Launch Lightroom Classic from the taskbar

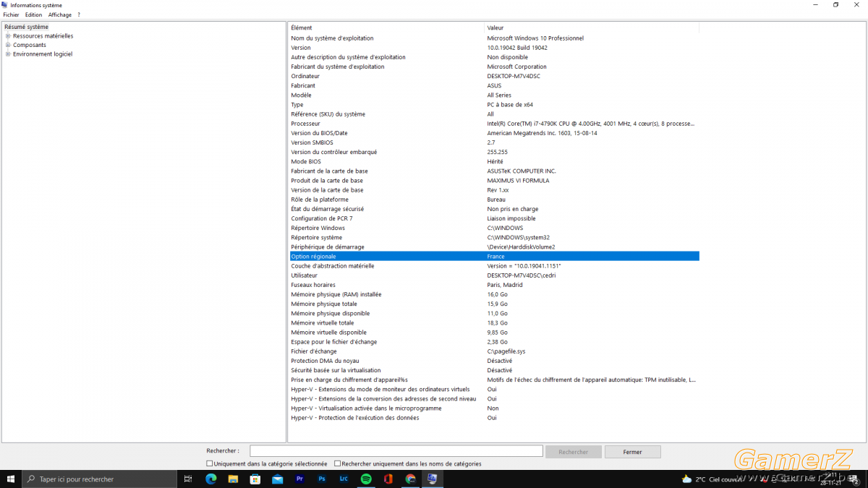coord(344,479)
